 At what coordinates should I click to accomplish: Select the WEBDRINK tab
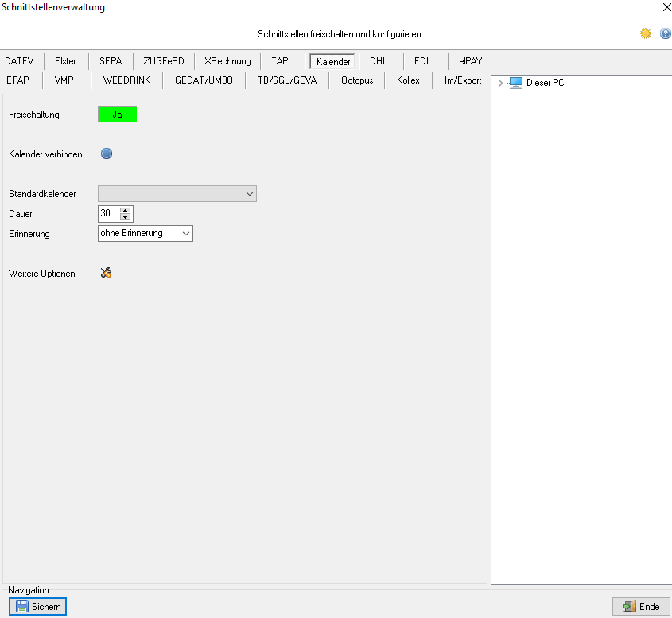pyautogui.click(x=126, y=80)
